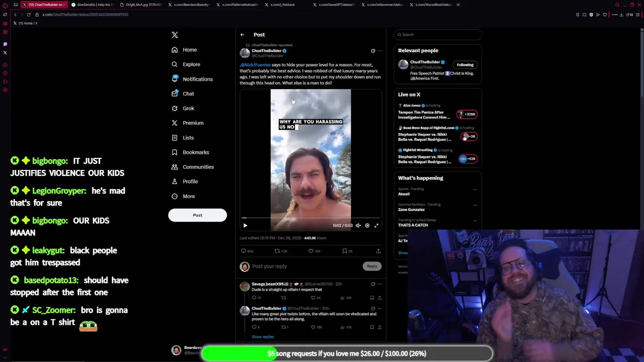Open the more menu on ChudTheBuilder's 20h reply
Viewport: 644px width, 362px height.
tap(380, 308)
